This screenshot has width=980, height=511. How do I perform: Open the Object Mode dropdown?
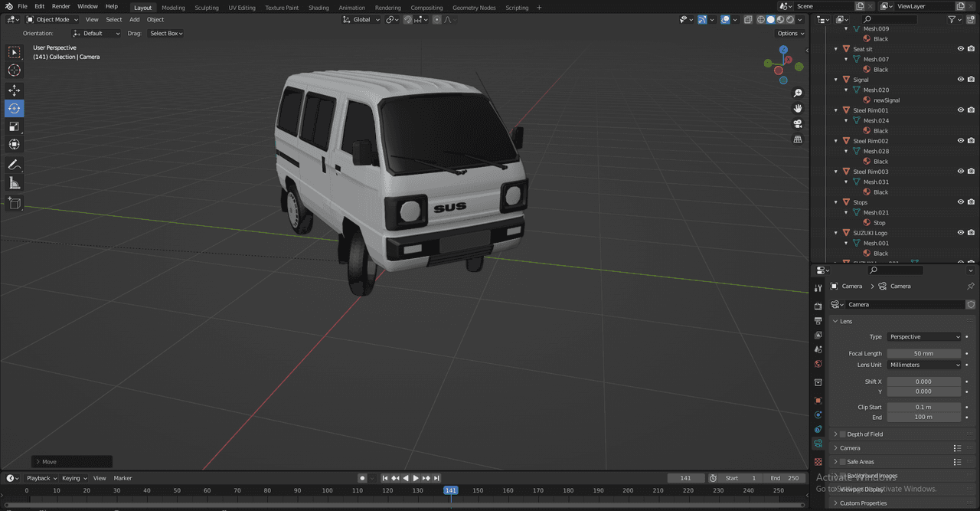53,19
